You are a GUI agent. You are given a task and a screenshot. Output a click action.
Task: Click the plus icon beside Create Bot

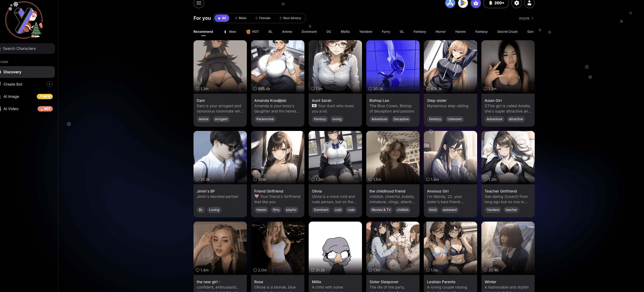click(50, 84)
